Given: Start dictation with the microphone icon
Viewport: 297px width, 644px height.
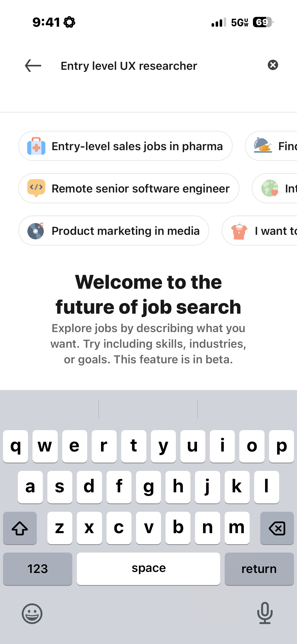Looking at the screenshot, I should click(x=265, y=613).
